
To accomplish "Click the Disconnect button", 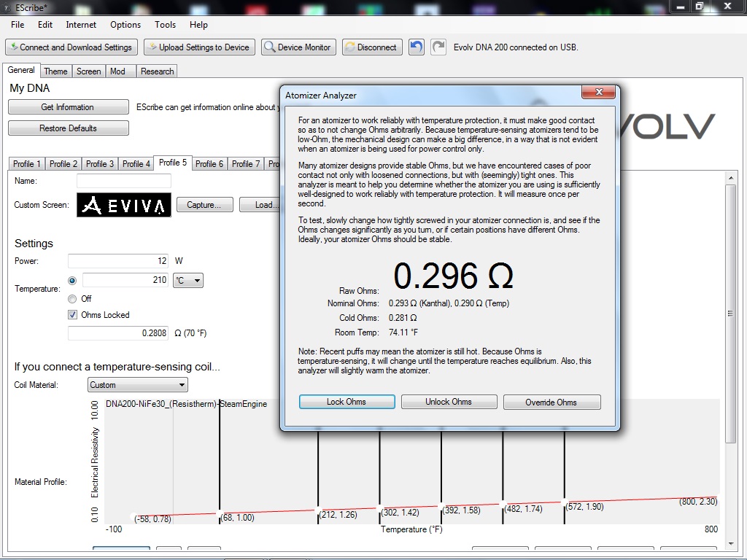I will (x=372, y=47).
